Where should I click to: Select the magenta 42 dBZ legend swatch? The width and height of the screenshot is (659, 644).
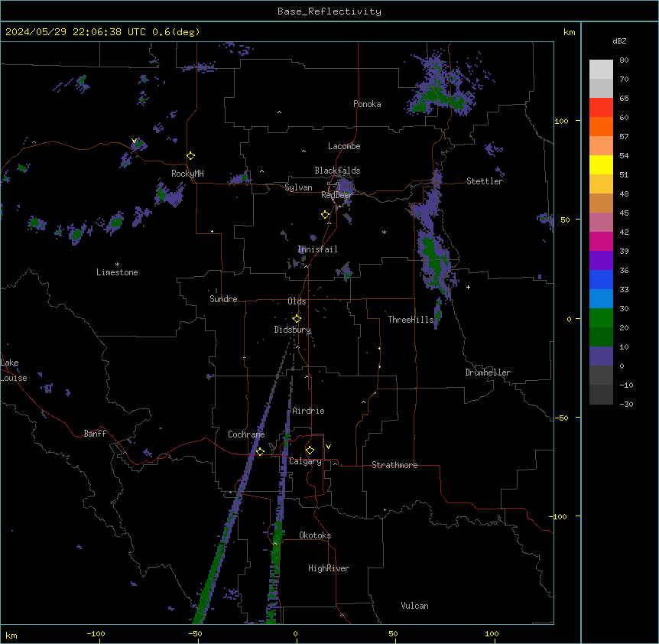point(601,241)
